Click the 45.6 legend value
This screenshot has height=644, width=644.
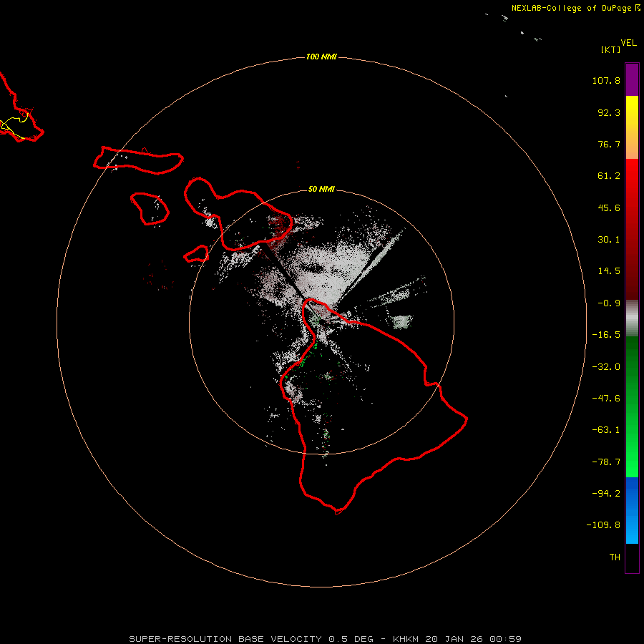click(x=609, y=208)
